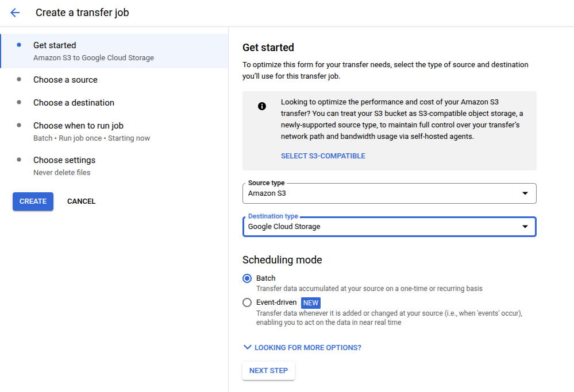
Task: Click the Get started step bullet
Action: click(20, 44)
